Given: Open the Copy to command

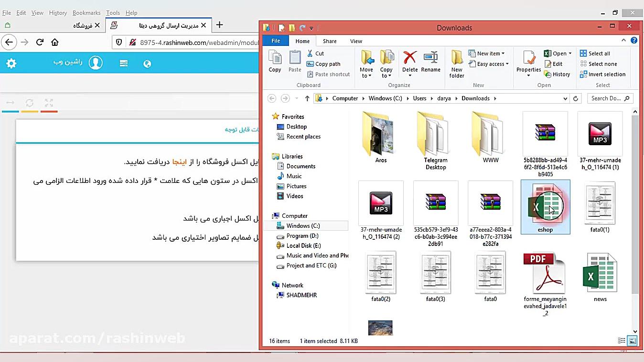Looking at the screenshot, I should pyautogui.click(x=386, y=64).
